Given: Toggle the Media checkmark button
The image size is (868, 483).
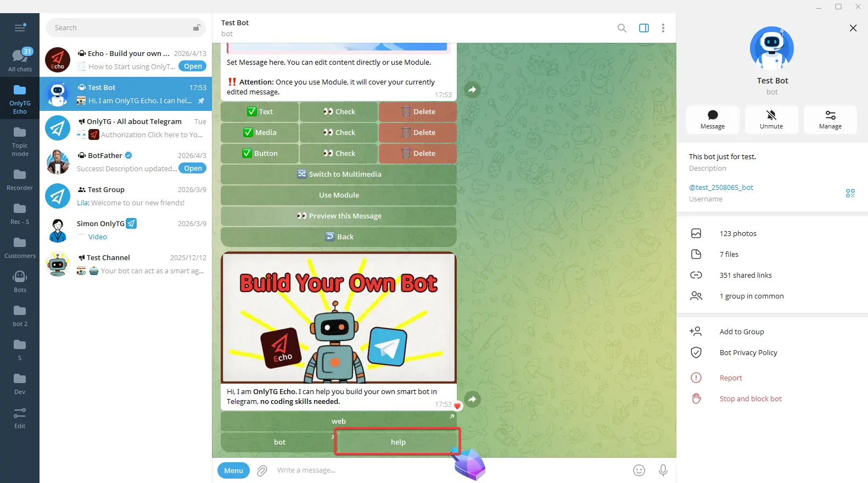Looking at the screenshot, I should click(260, 133).
